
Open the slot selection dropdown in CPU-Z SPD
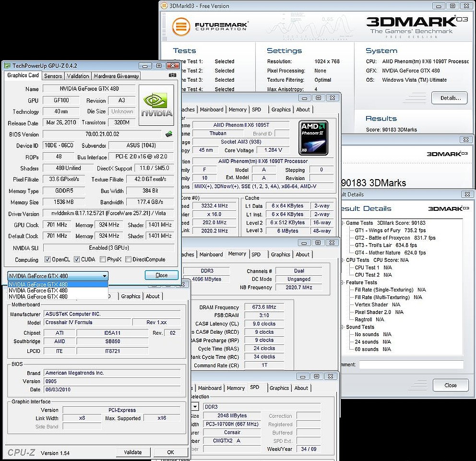pyautogui.click(x=195, y=407)
